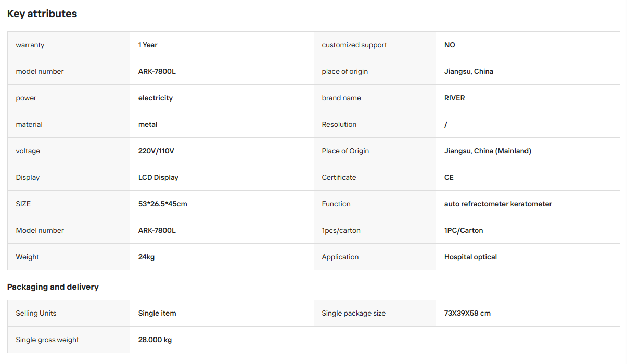
Task: Select the voltage value 220V/110V
Action: coord(156,151)
